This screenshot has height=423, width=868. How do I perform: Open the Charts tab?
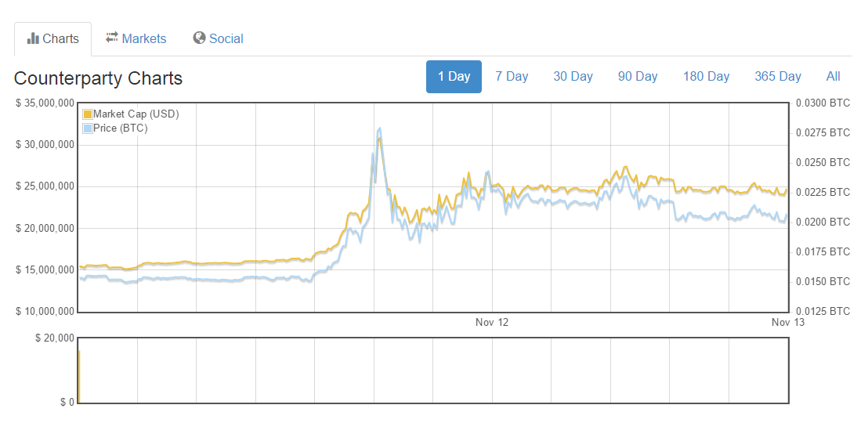[53, 38]
